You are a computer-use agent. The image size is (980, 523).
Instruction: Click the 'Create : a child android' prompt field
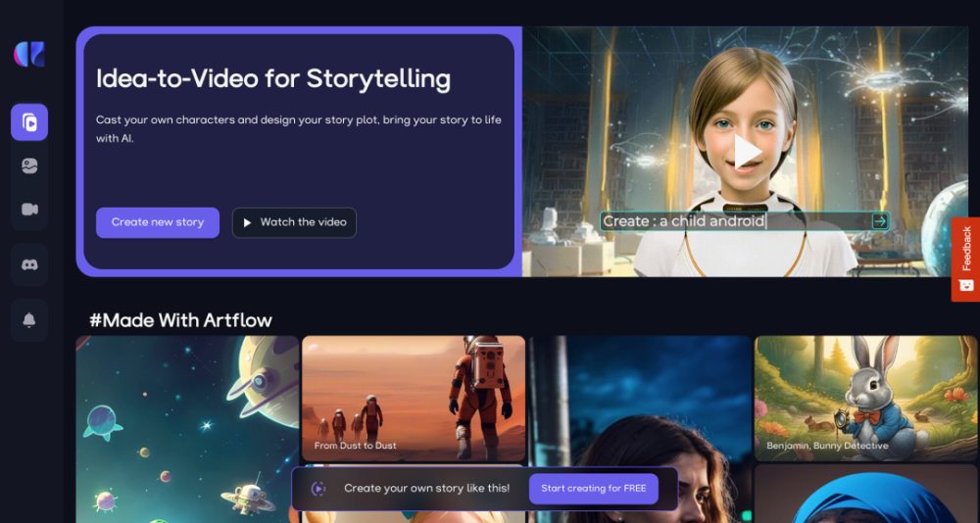point(745,221)
